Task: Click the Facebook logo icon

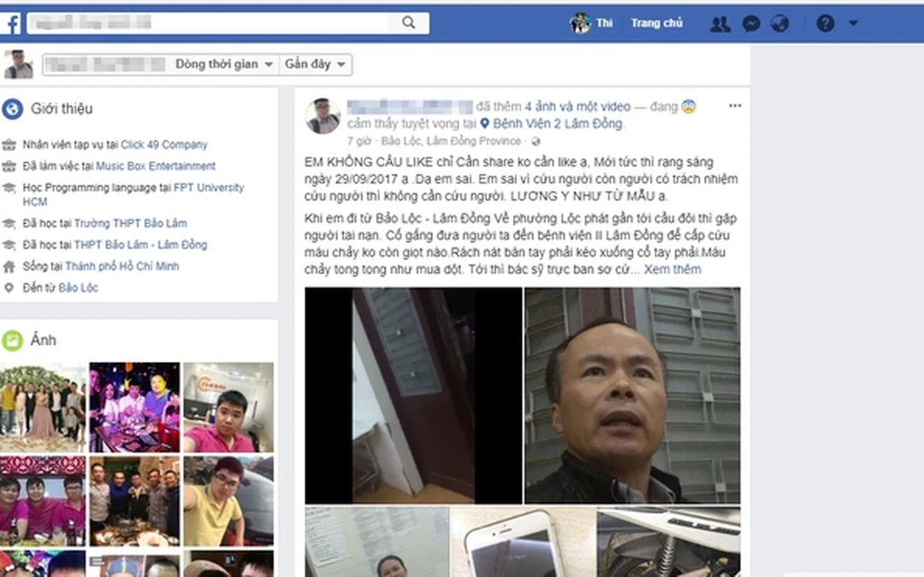Action: pyautogui.click(x=10, y=24)
